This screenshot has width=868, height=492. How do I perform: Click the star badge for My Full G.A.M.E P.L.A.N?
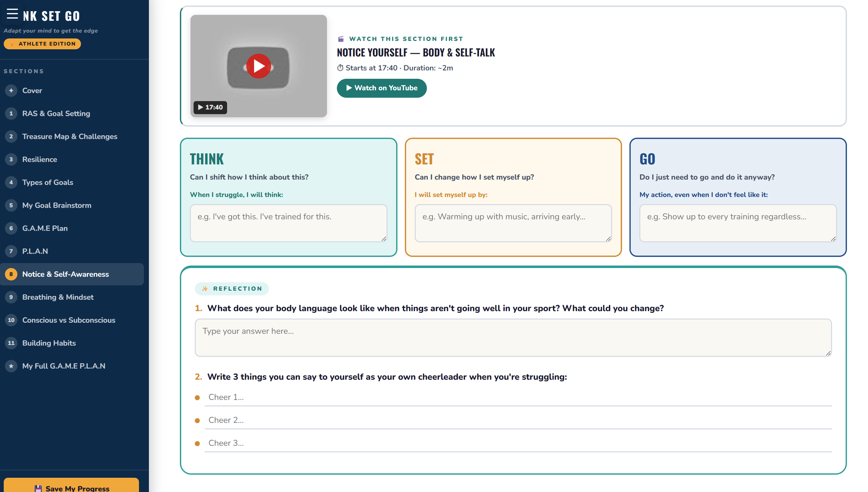tap(11, 366)
